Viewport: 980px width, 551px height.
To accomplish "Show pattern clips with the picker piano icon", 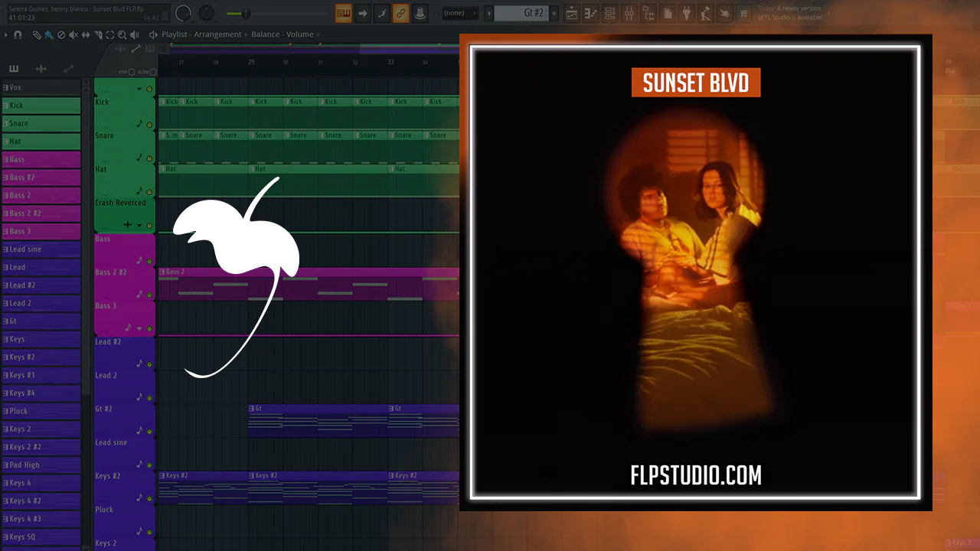I will 14,69.
